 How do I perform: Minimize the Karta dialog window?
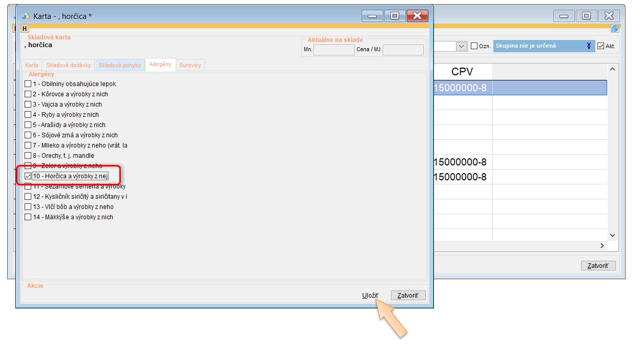(371, 16)
